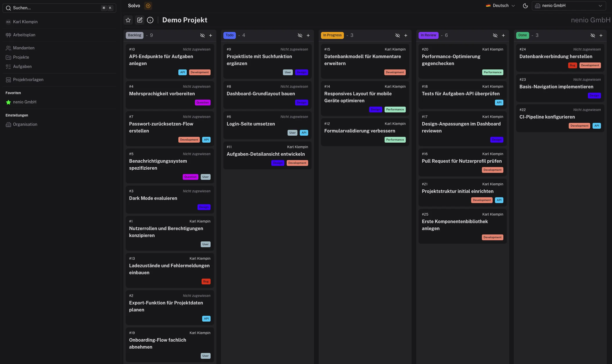Click the In Review column label
Viewport: 612px width, 364px height.
tap(428, 35)
